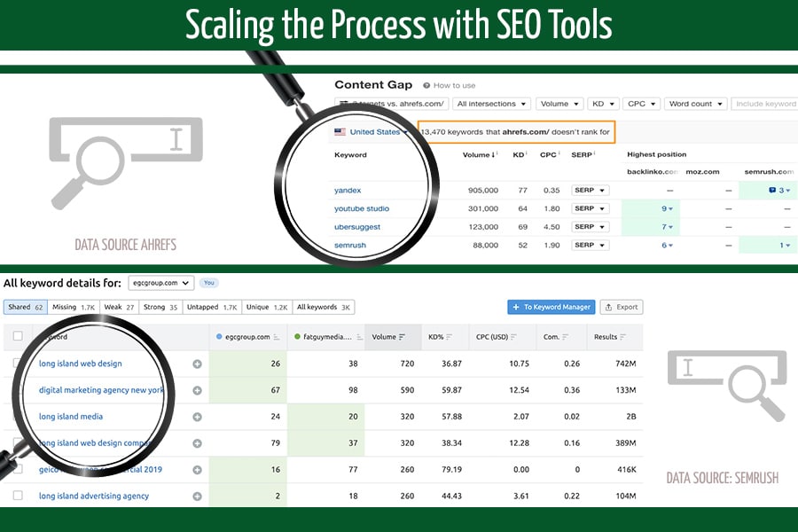Open the CPC filter dropdown
Screen dimensions: 798x532
[641, 104]
